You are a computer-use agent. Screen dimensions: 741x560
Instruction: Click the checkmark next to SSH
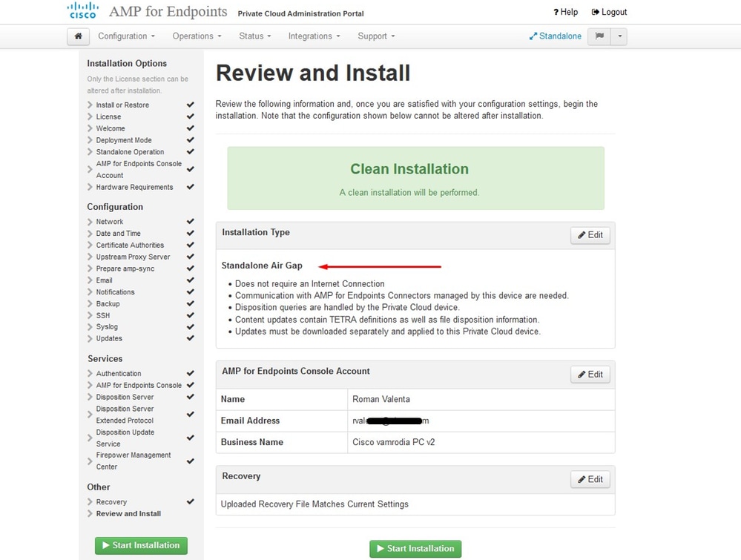coord(191,315)
